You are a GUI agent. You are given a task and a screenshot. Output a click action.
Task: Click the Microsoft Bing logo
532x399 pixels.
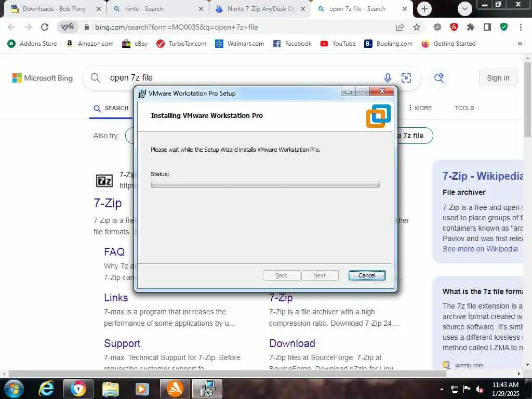pos(43,78)
